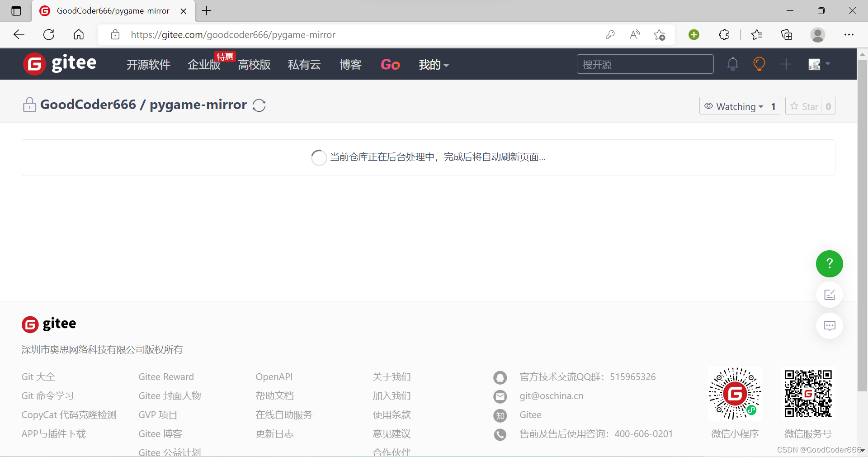Click the orange lightbulb icon in the header

[x=759, y=64]
